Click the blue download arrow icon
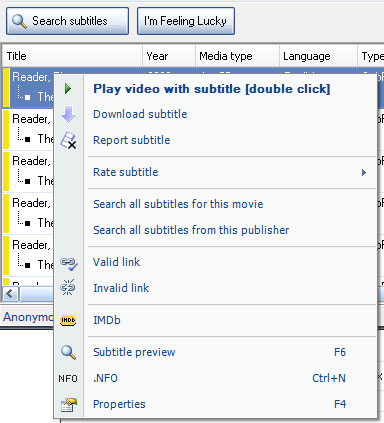Viewport: 384px width, 423px height. [69, 114]
